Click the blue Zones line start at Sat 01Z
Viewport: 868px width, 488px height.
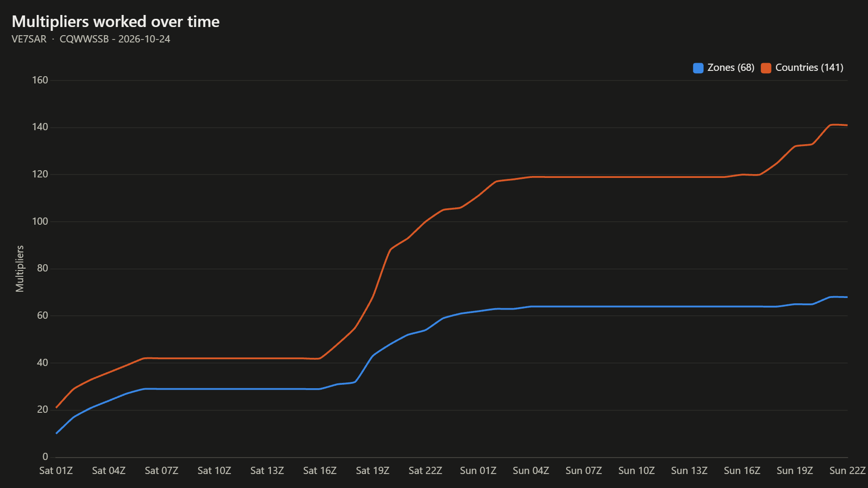[56, 433]
